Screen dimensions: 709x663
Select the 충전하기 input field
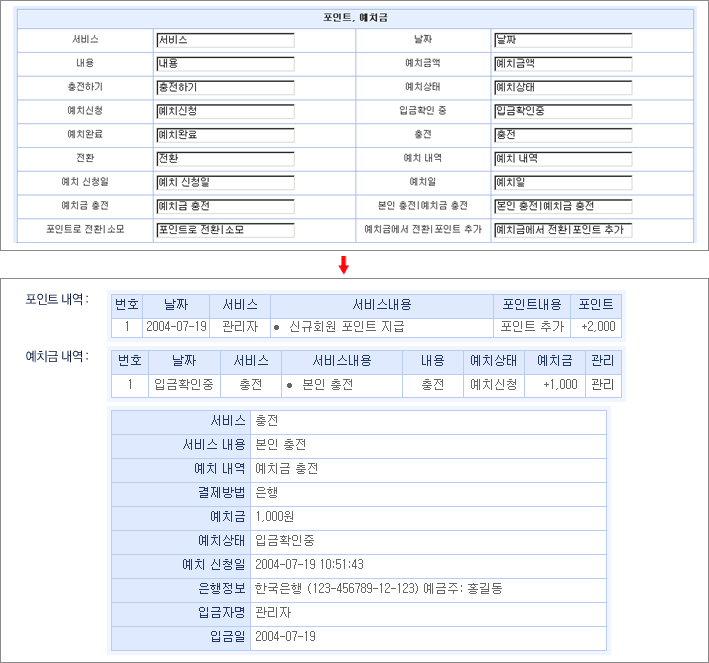coord(225,88)
